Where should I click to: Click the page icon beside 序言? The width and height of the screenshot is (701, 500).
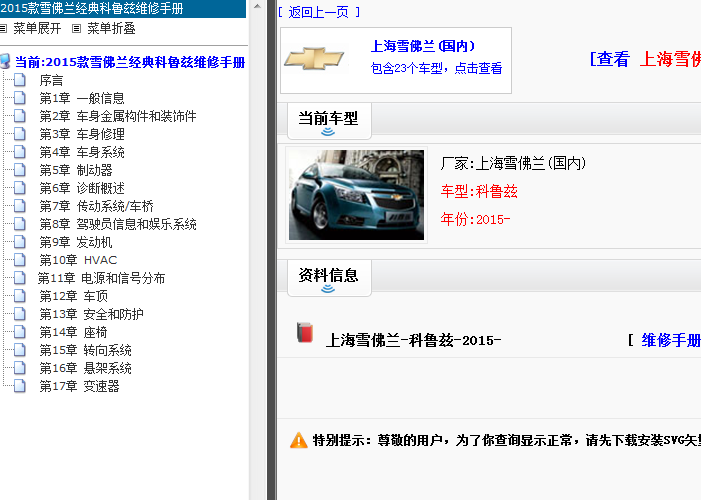click(20, 80)
